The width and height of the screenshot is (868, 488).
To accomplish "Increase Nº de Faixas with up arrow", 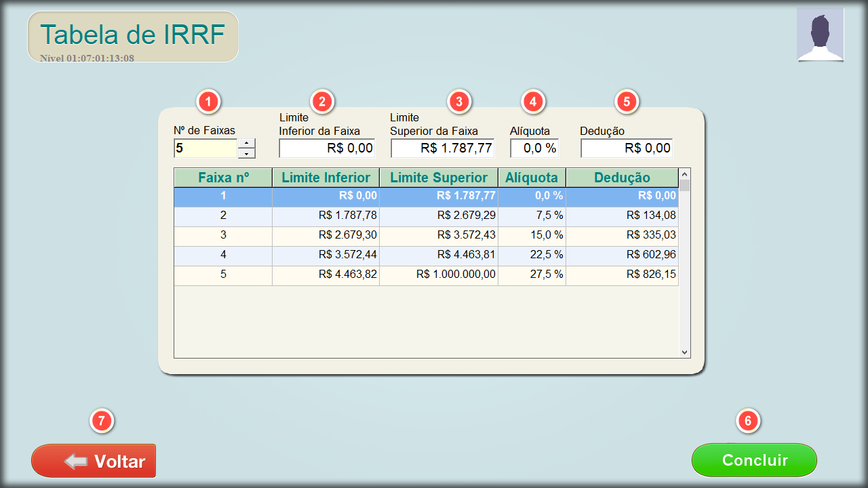I will (x=247, y=143).
